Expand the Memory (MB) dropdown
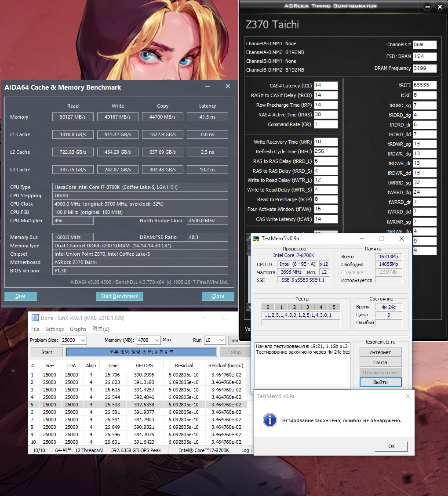 tap(157, 340)
